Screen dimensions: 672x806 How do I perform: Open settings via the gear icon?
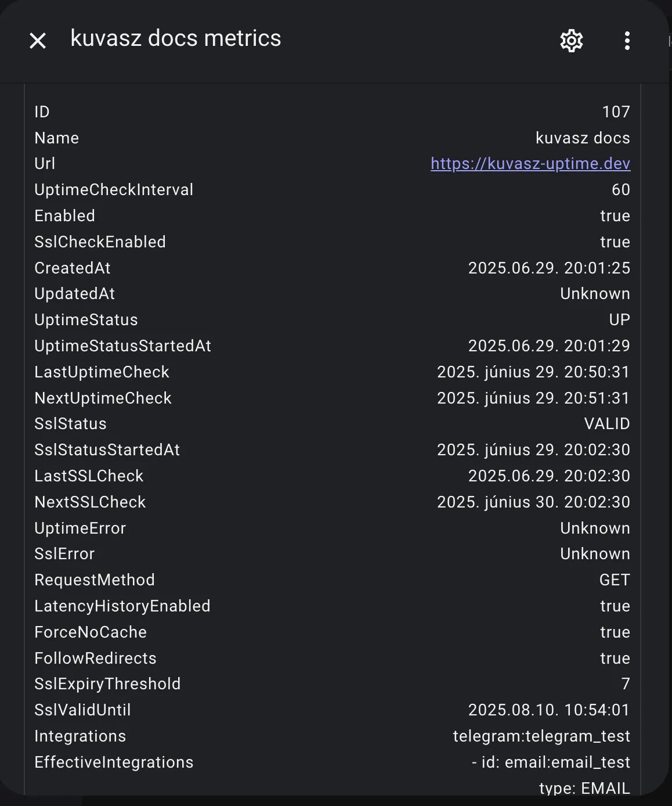571,41
